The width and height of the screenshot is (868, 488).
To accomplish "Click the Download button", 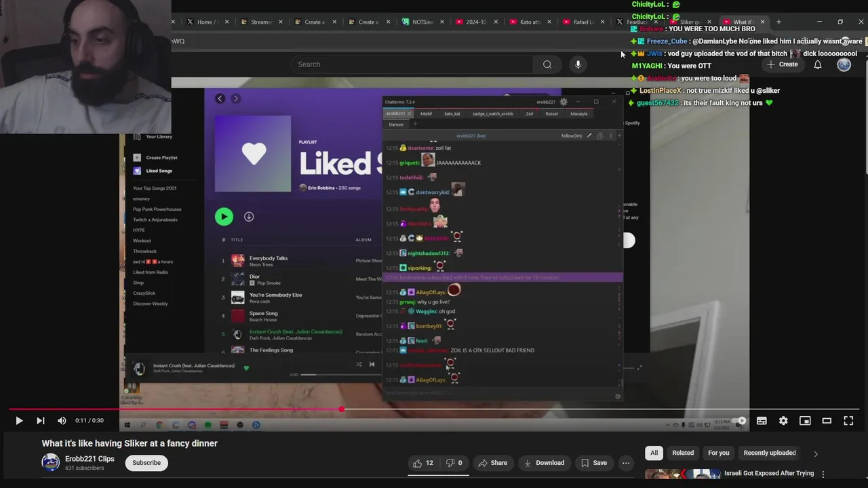I will tap(544, 463).
